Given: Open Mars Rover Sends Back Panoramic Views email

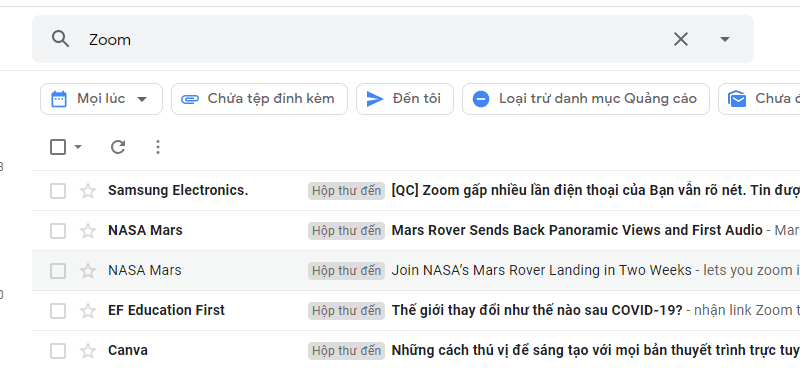Looking at the screenshot, I should (x=577, y=230).
